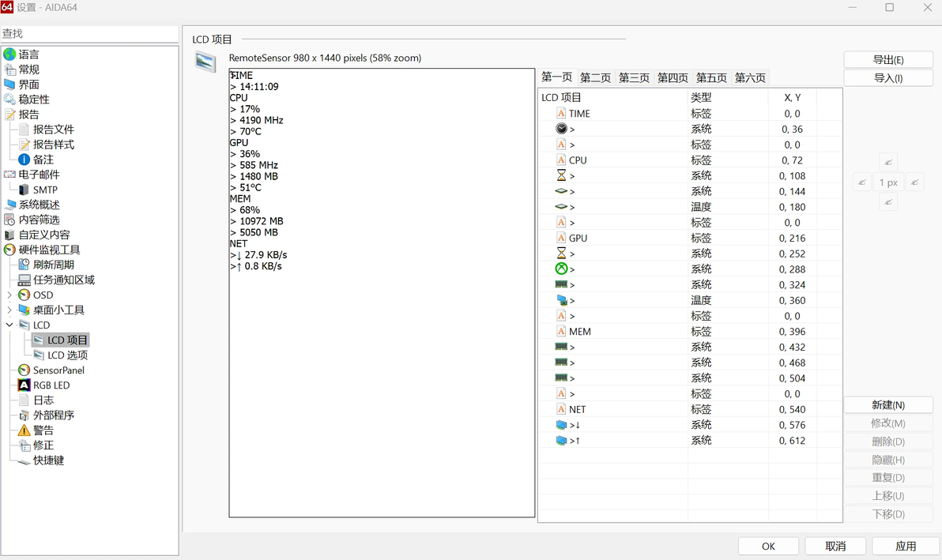Select 刷新周期 refresh period icon
942x560 pixels.
(24, 265)
